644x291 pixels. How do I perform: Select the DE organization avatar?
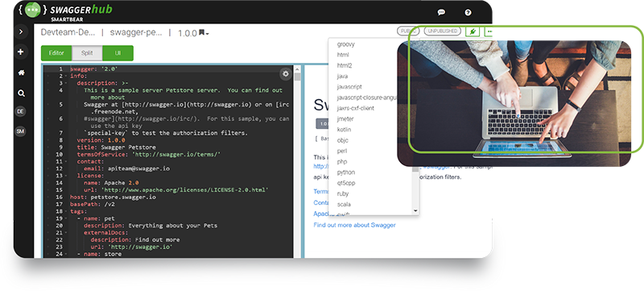tap(21, 111)
